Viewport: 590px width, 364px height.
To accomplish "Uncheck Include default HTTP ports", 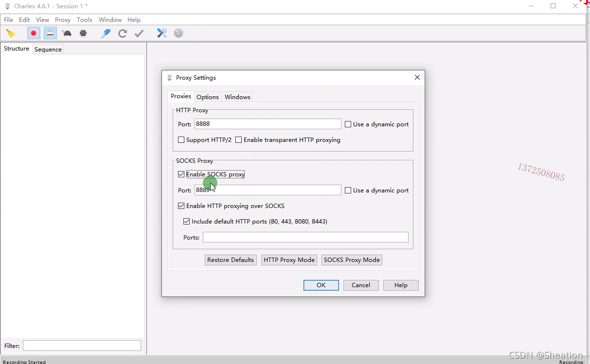I will coord(186,222).
